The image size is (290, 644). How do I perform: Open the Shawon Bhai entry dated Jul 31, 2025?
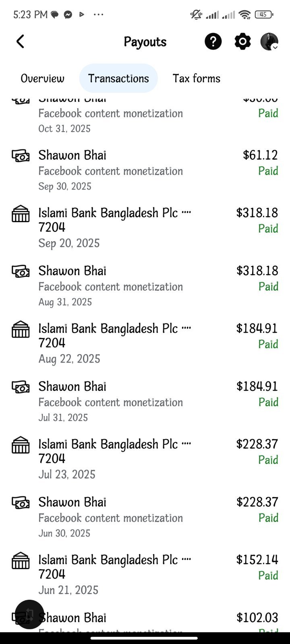(x=145, y=401)
